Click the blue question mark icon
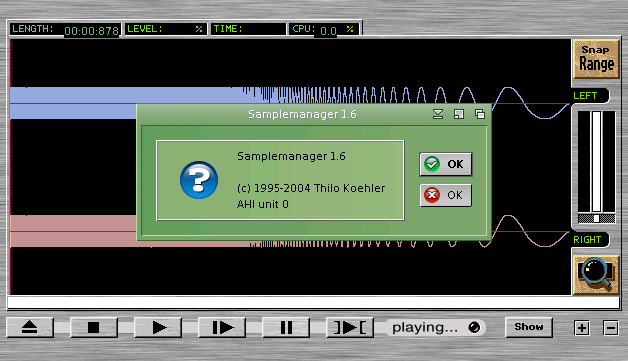 [199, 180]
